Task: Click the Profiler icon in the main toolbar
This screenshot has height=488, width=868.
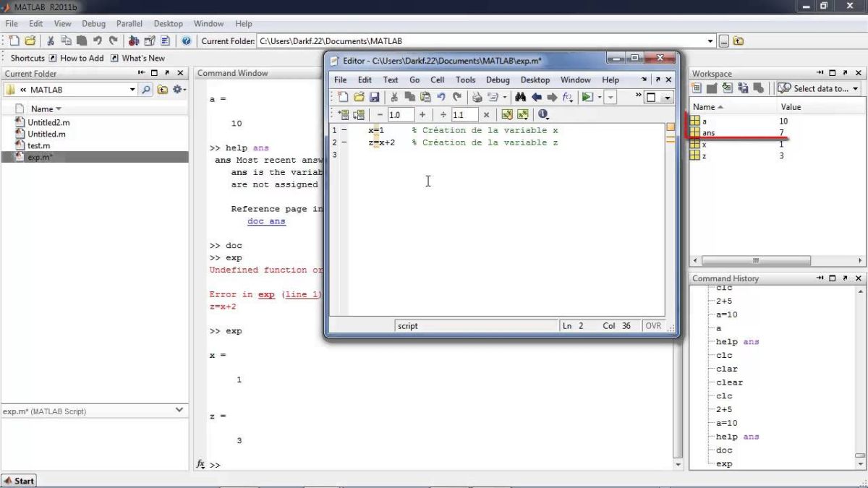Action: (166, 41)
